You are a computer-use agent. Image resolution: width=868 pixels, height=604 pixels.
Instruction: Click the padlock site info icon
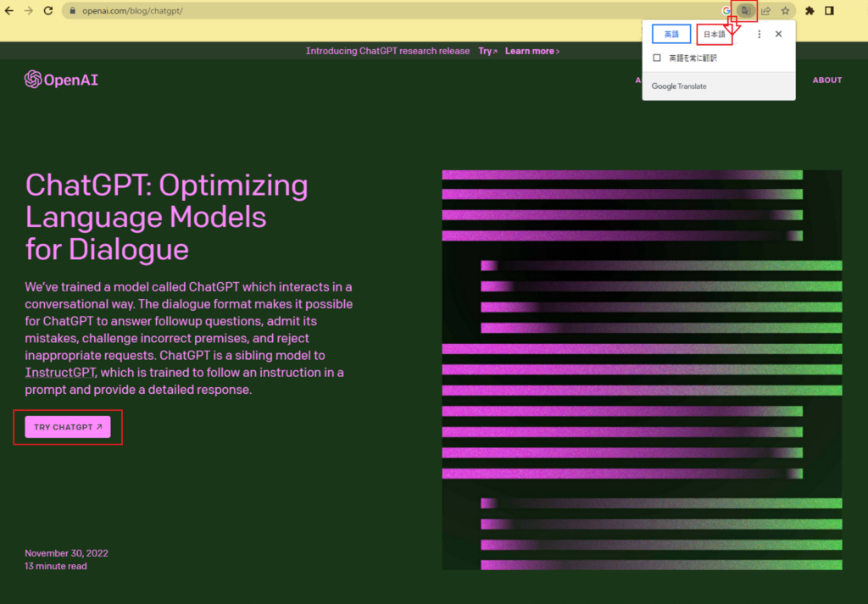pos(73,11)
